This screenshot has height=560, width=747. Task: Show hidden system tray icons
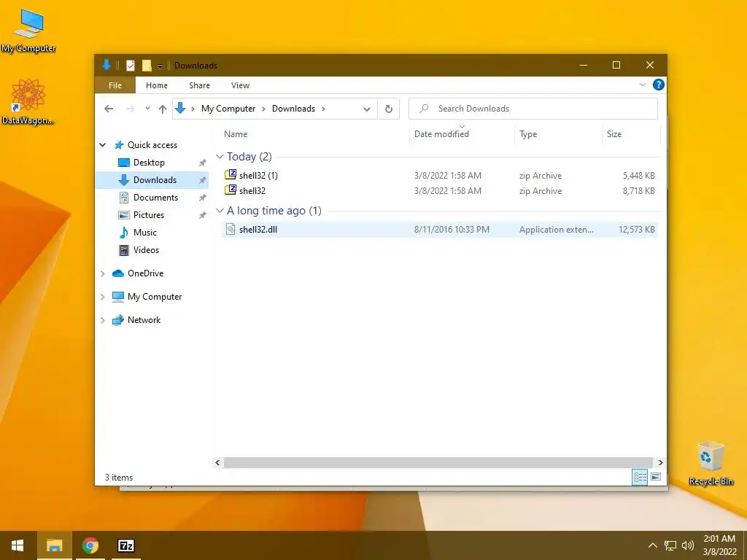(653, 545)
